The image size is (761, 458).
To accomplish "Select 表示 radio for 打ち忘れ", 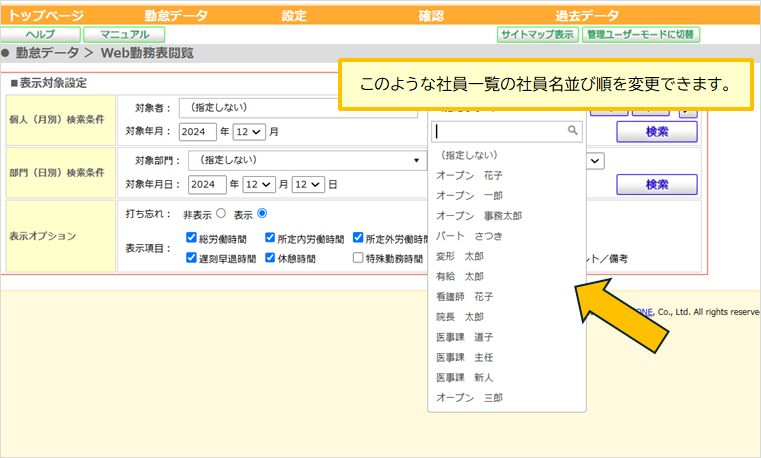I will (x=262, y=213).
